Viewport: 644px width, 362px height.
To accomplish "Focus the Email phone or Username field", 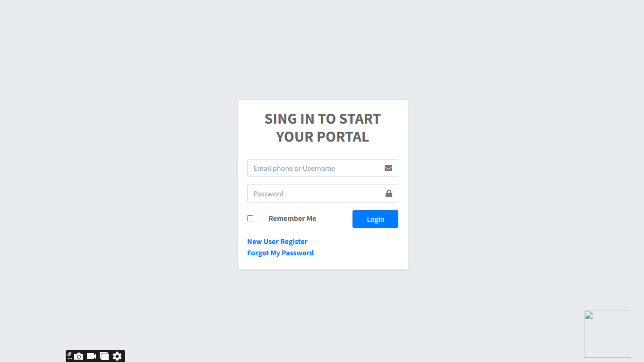I will pos(323,168).
